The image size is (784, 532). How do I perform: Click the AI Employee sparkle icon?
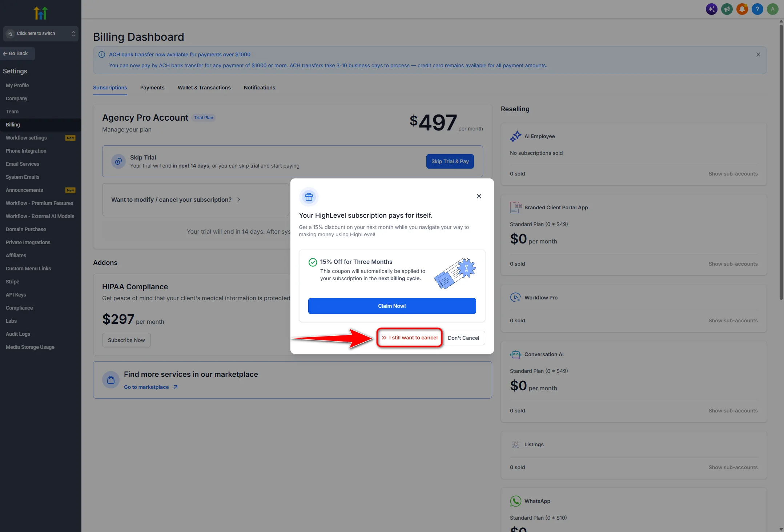coord(515,136)
